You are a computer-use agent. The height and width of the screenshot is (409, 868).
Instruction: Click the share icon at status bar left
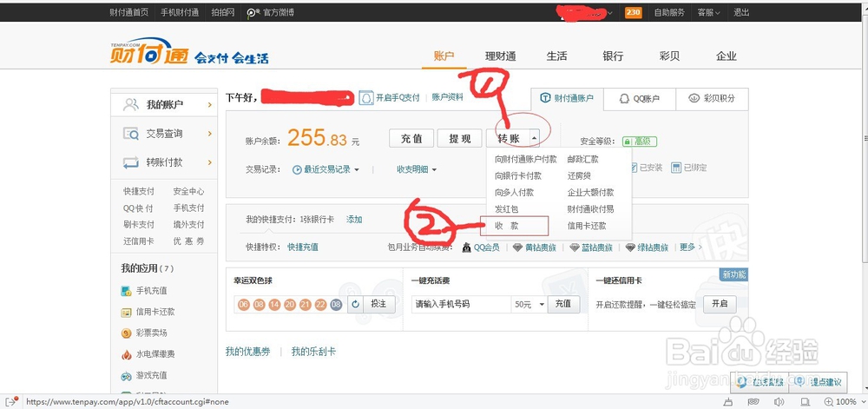(x=13, y=401)
